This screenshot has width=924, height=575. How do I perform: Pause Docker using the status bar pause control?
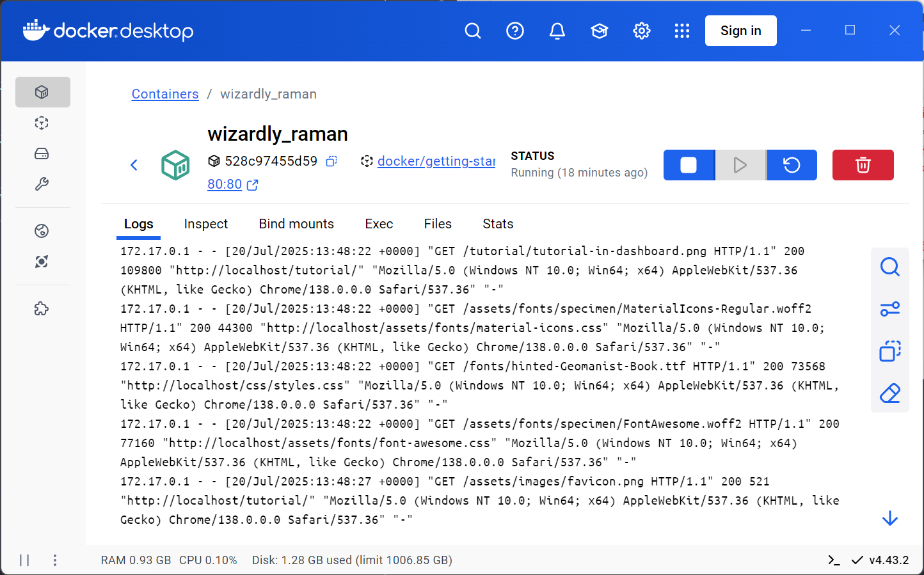pyautogui.click(x=24, y=560)
